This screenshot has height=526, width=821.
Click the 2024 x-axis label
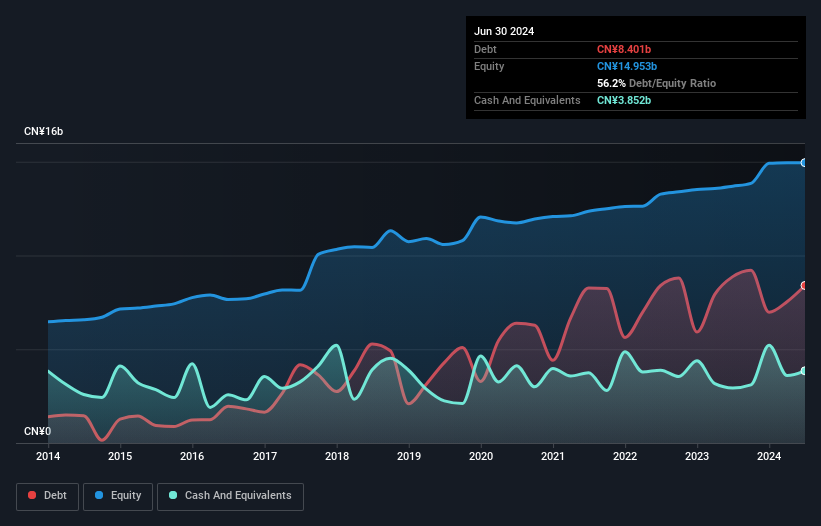click(769, 456)
